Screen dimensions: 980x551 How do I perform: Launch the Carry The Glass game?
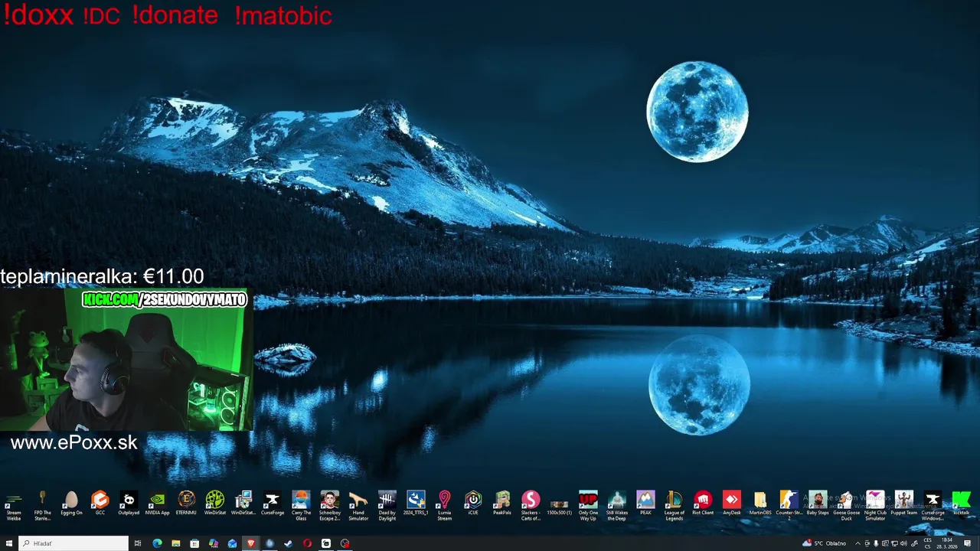point(301,506)
